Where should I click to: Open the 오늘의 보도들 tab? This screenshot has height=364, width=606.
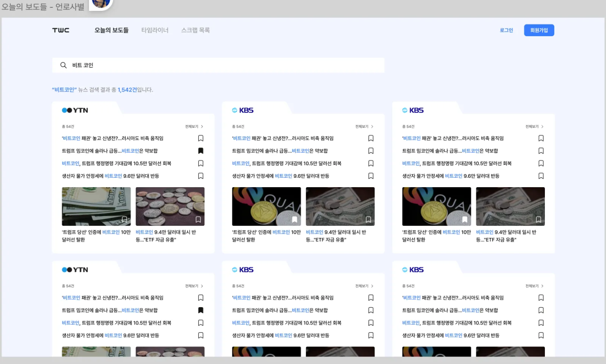click(x=111, y=30)
